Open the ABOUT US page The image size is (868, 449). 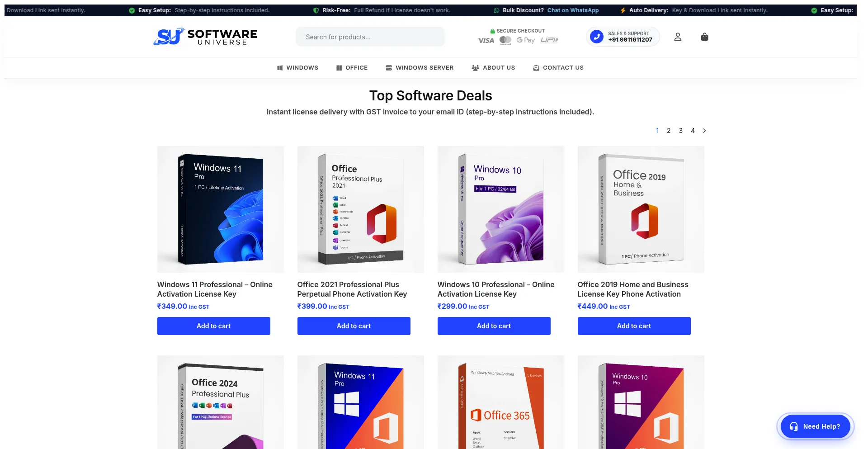pos(493,68)
